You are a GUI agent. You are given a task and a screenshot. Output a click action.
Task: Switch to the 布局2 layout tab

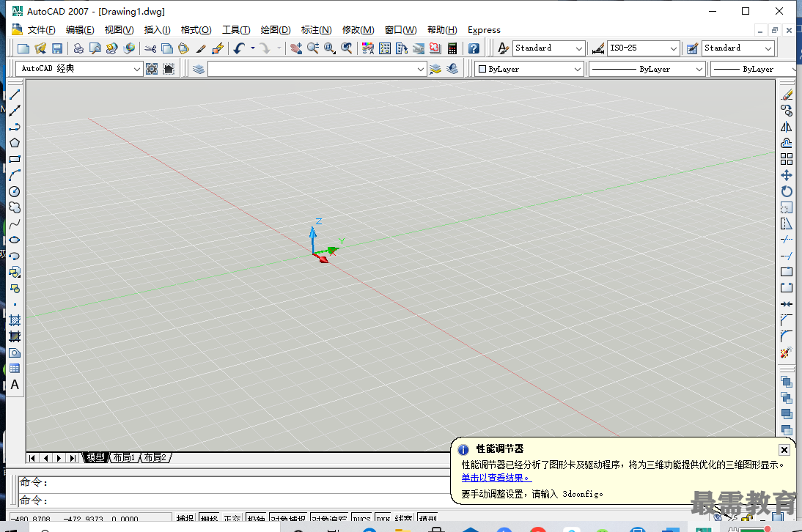[155, 457]
